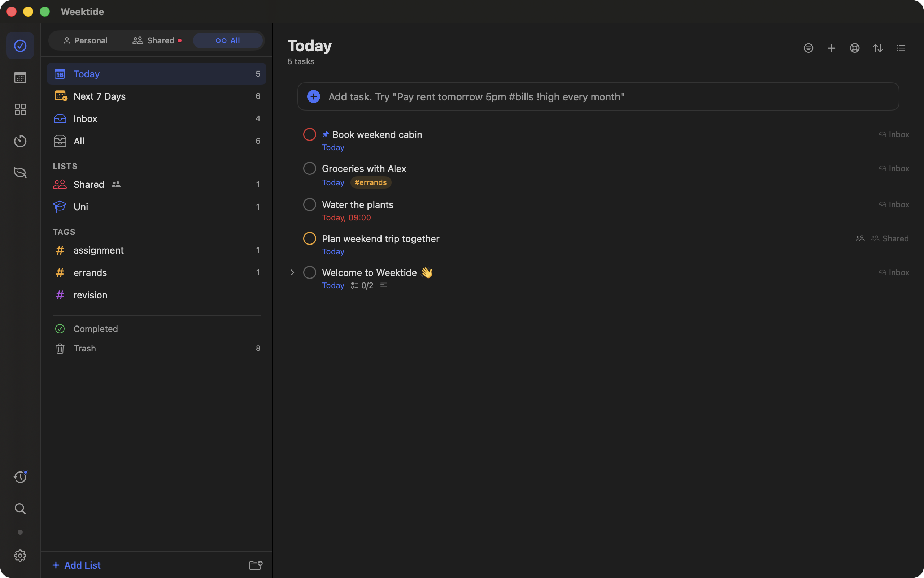
Task: Click the Book weekend cabin title
Action: tap(377, 134)
